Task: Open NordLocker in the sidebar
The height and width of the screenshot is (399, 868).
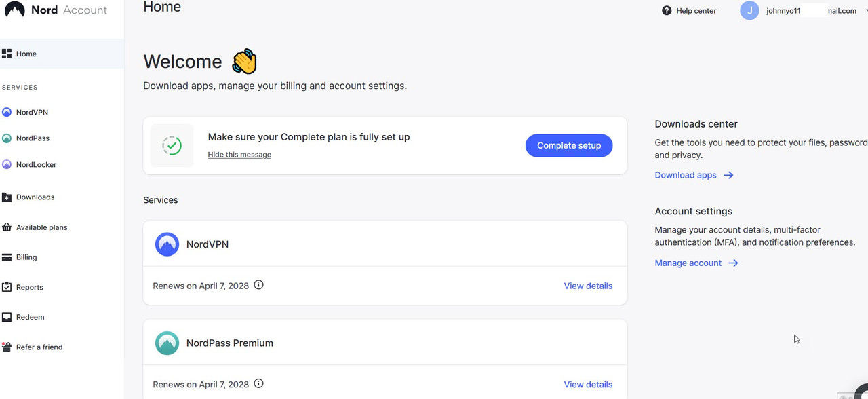Action: click(x=36, y=165)
